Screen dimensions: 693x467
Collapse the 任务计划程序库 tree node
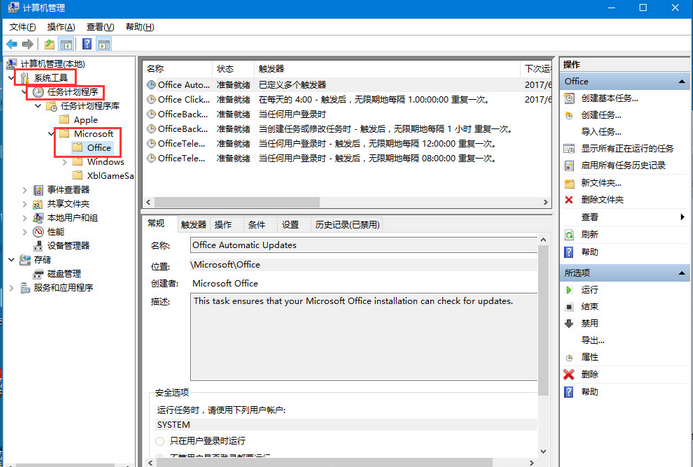[38, 106]
